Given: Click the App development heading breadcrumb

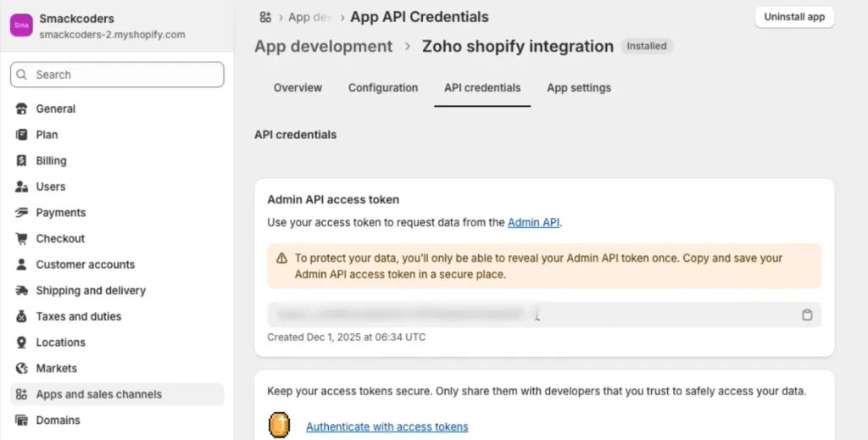Looking at the screenshot, I should [x=323, y=47].
